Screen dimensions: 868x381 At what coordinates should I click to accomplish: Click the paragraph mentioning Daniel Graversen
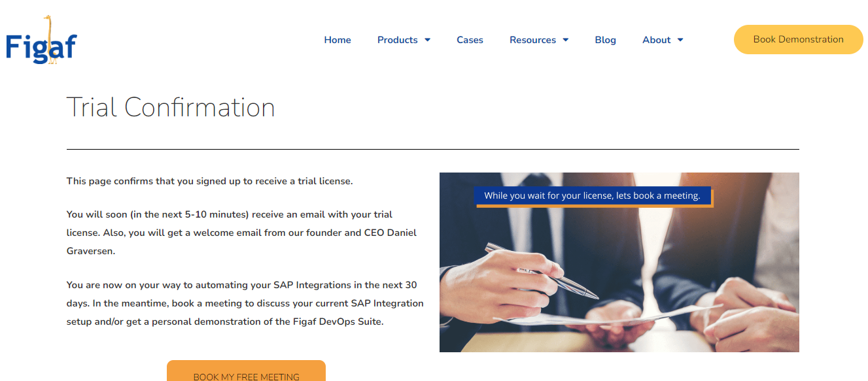tap(242, 233)
